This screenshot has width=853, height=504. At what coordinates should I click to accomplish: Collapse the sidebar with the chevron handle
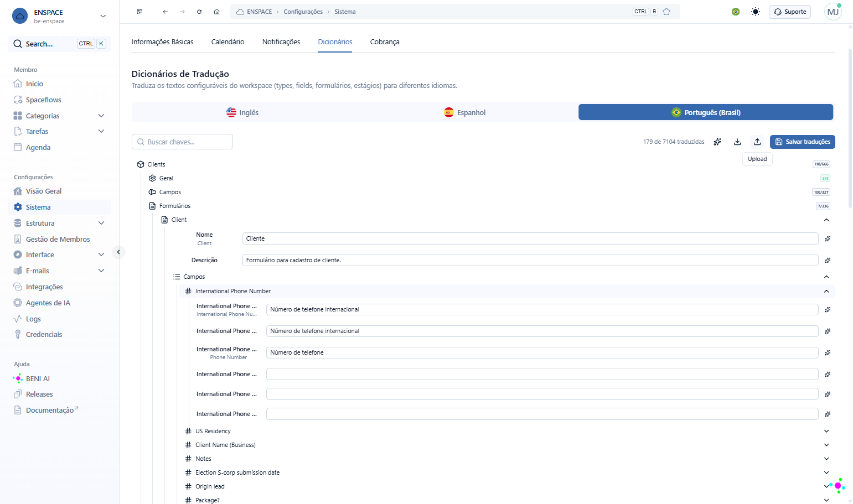tap(118, 252)
